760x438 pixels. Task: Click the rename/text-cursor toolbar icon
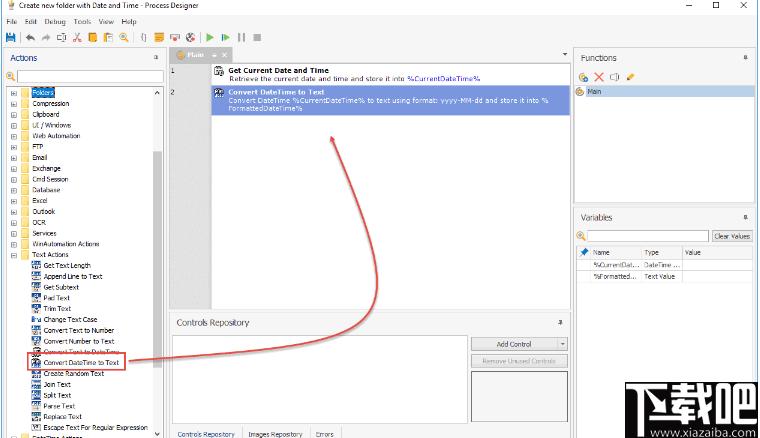(x=62, y=37)
